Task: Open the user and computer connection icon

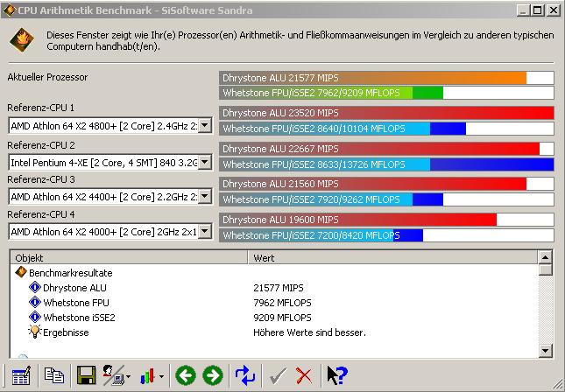Action: pyautogui.click(x=114, y=375)
